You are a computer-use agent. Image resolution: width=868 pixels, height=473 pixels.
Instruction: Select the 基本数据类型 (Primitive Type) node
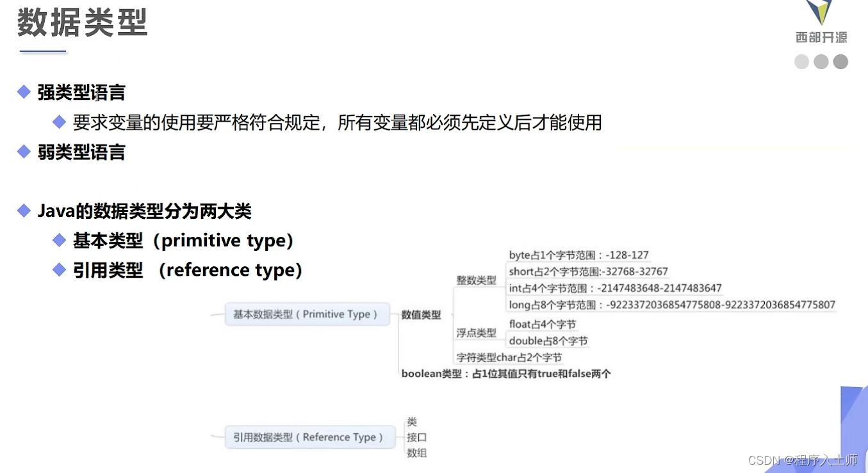pos(307,314)
